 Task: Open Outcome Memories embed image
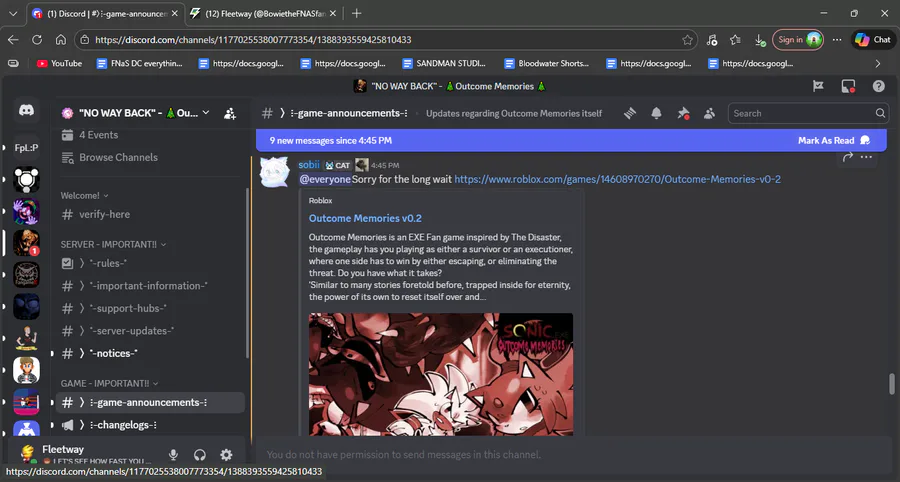click(441, 374)
